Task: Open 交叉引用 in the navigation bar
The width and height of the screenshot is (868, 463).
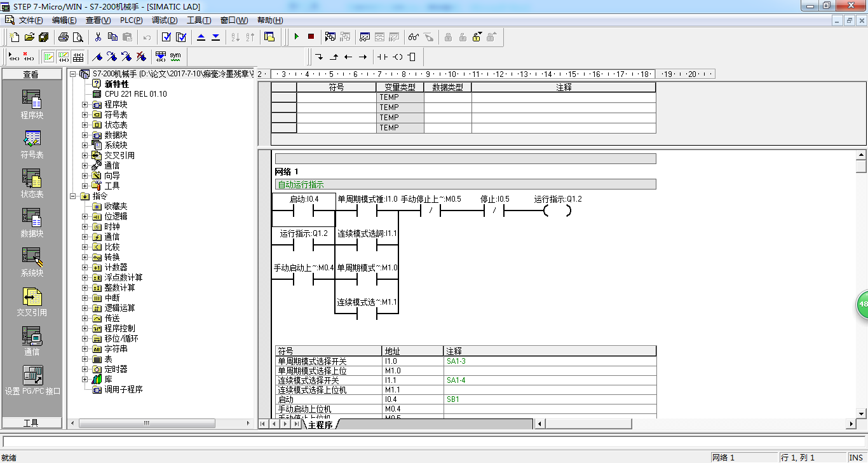Action: tap(32, 302)
